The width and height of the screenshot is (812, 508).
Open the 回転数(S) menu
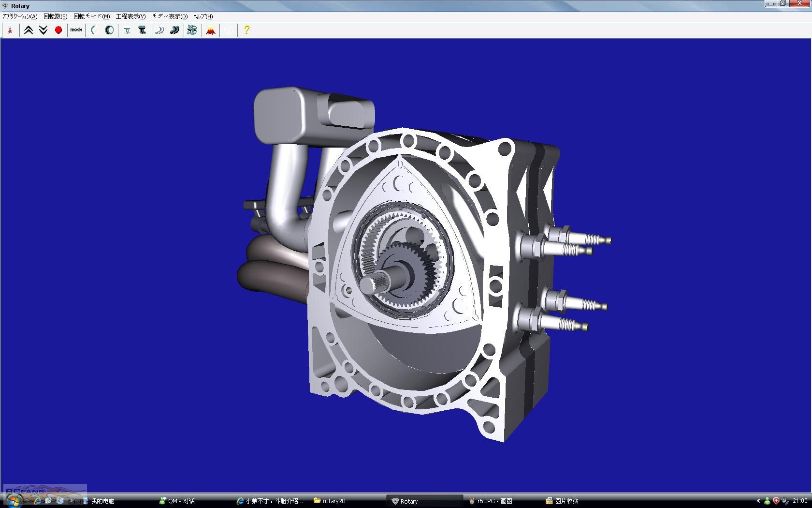pos(56,16)
